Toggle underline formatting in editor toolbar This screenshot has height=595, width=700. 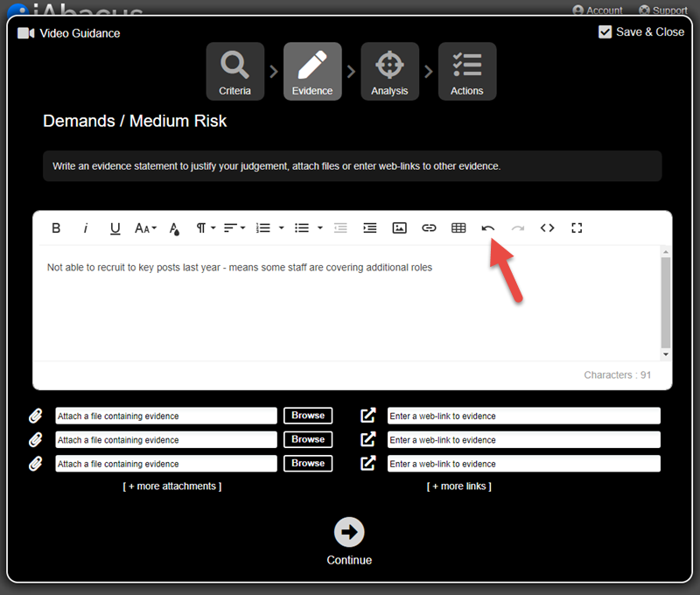[x=115, y=228]
